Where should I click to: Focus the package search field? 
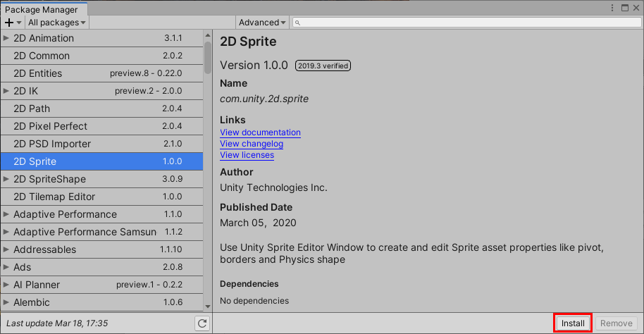coord(465,23)
